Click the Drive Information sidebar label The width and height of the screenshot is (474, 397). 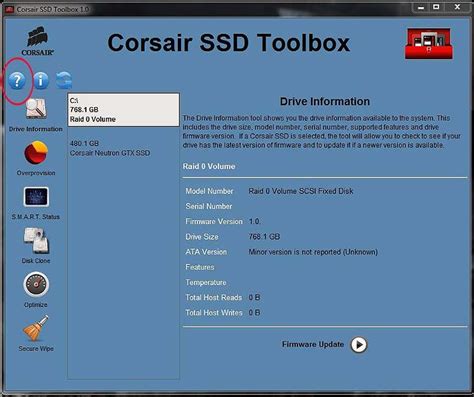coord(36,129)
